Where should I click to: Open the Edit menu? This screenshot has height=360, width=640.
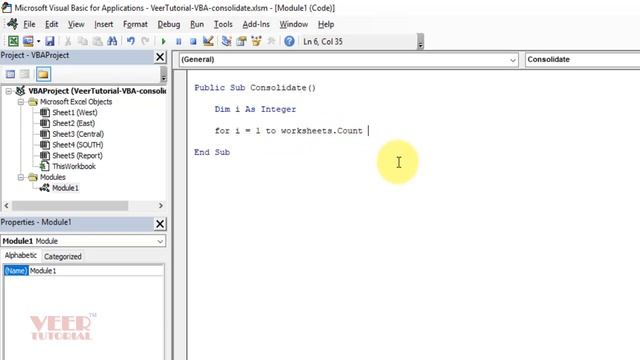pos(51,24)
